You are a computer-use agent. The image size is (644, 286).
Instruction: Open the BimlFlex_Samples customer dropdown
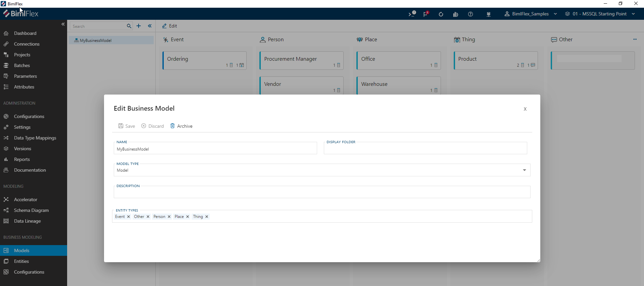(531, 14)
